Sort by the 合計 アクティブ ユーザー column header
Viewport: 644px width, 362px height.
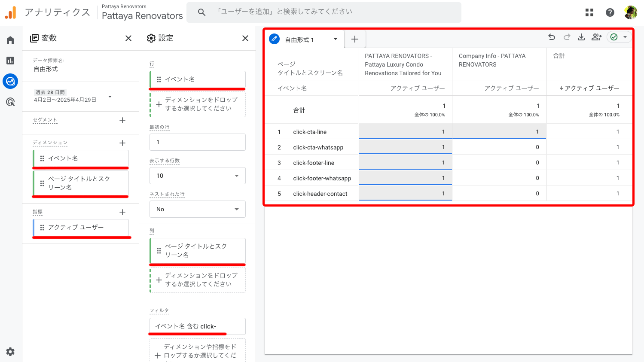click(589, 88)
